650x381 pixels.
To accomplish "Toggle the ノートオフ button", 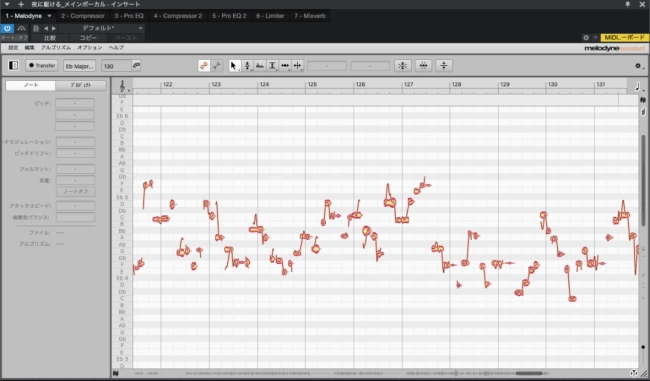I will click(x=75, y=192).
